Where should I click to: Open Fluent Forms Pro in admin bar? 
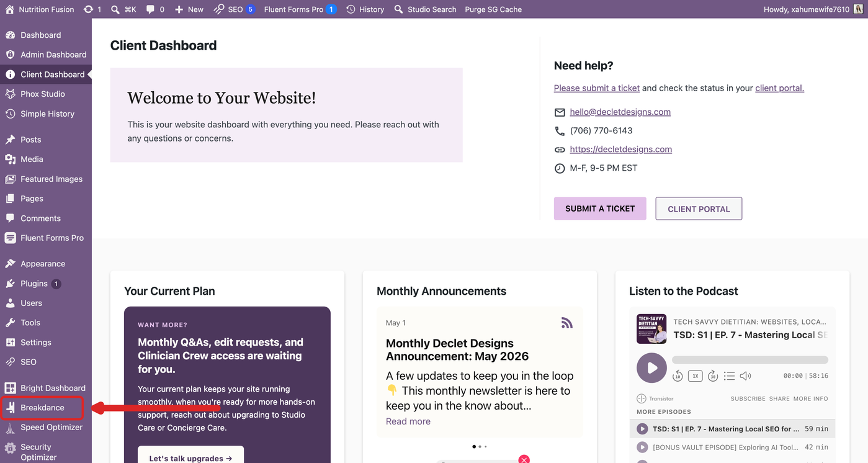300,9
